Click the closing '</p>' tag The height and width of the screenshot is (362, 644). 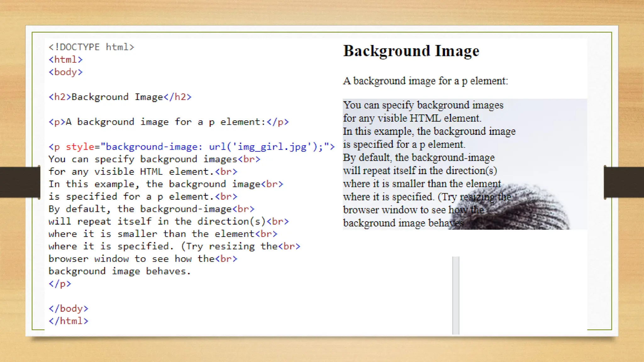pos(60,284)
